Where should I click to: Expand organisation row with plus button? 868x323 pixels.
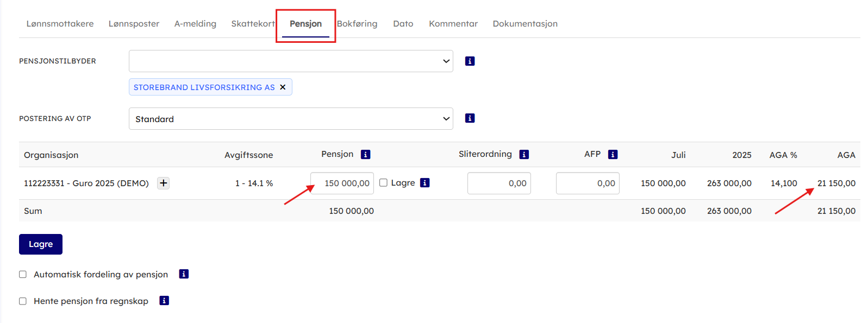click(163, 183)
